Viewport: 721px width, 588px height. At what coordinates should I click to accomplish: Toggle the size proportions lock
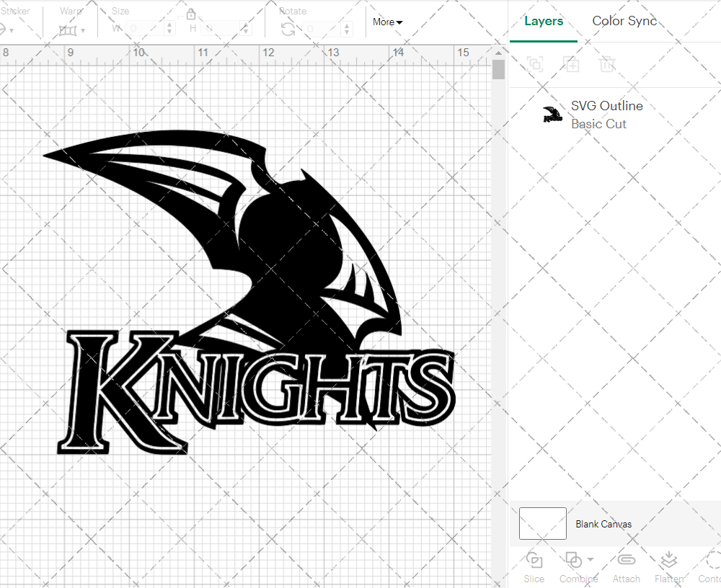pyautogui.click(x=191, y=14)
